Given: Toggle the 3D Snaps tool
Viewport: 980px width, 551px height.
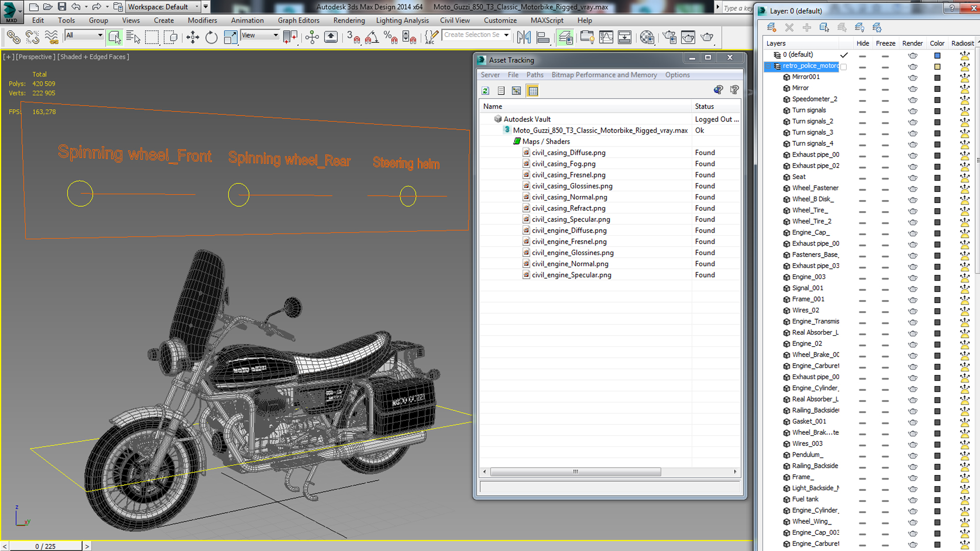Looking at the screenshot, I should click(353, 37).
